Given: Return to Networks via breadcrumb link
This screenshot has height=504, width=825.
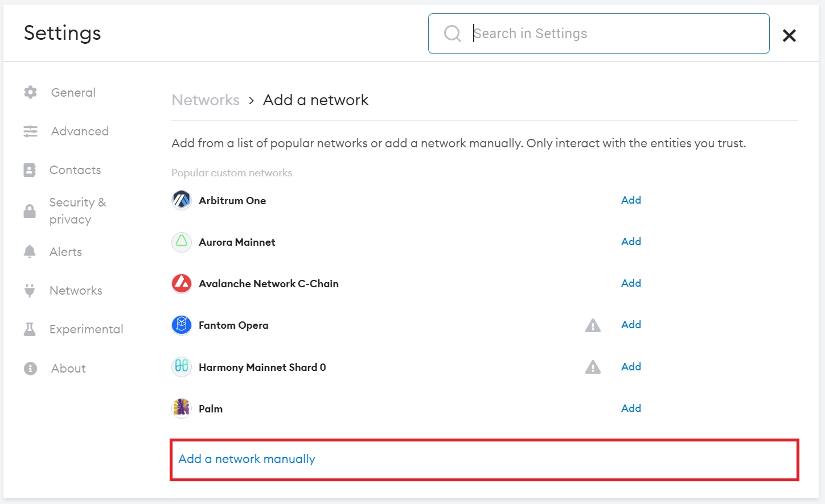Looking at the screenshot, I should pos(206,100).
